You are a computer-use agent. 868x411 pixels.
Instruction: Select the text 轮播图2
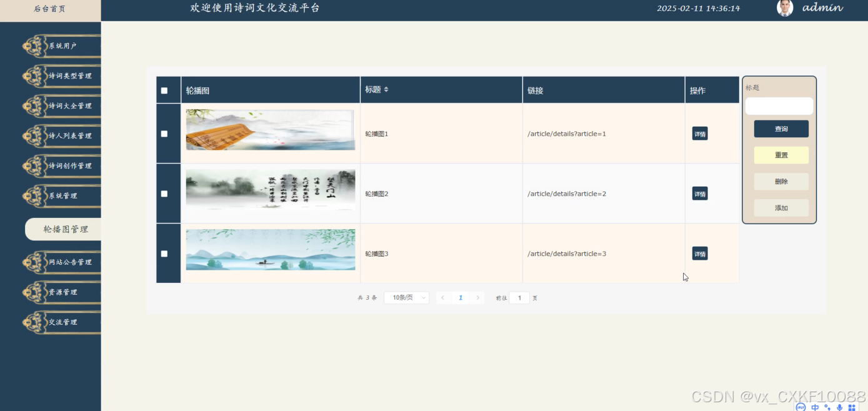[377, 194]
